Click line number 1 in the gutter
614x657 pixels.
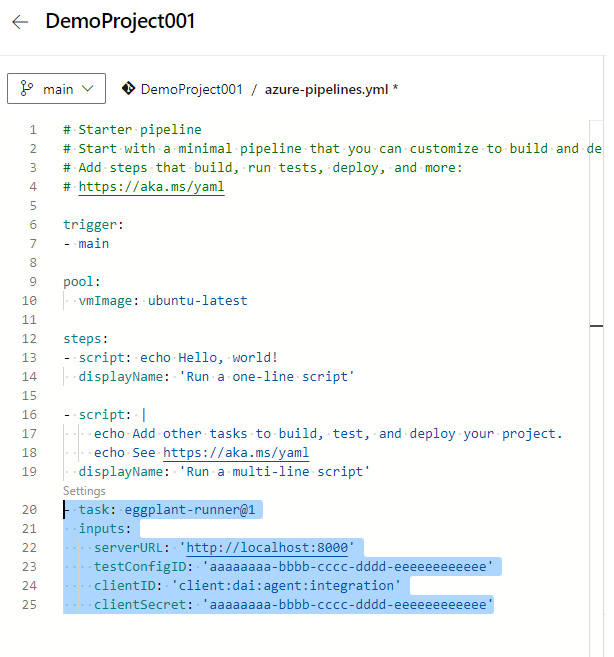coord(33,129)
